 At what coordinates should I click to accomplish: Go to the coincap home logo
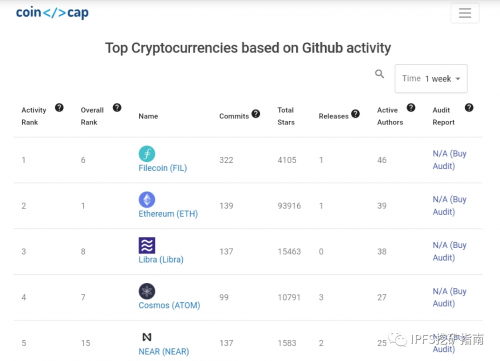point(52,13)
